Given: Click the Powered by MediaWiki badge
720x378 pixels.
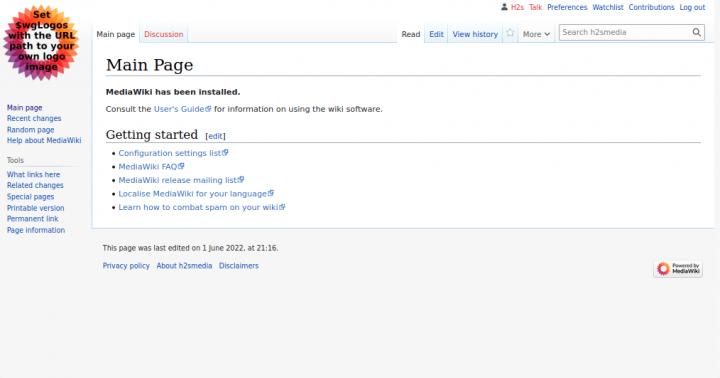Looking at the screenshot, I should 678,269.
